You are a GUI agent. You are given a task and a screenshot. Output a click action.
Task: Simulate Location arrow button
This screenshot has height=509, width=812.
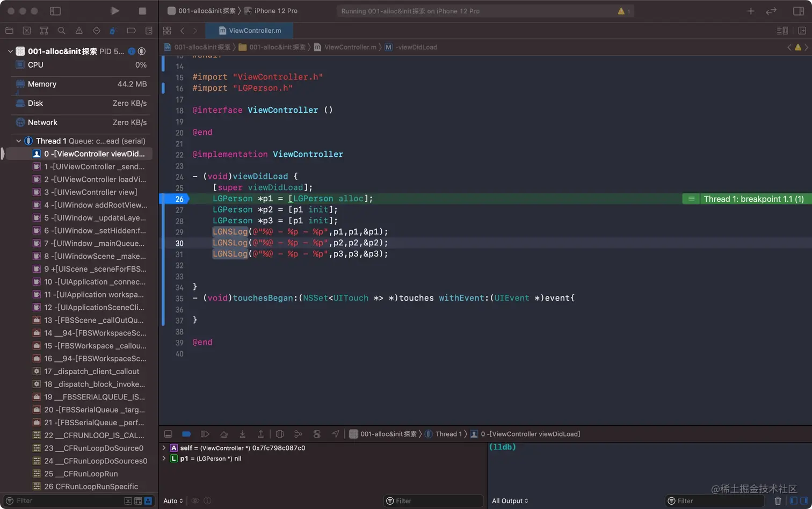[x=336, y=434]
